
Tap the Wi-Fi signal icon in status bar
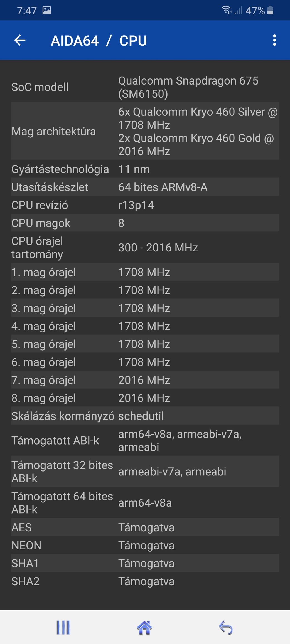pyautogui.click(x=227, y=10)
